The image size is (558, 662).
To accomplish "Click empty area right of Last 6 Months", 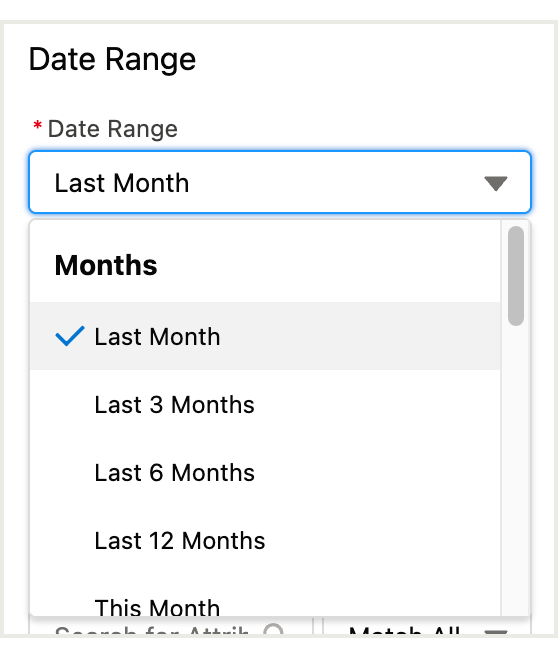I will [376, 472].
